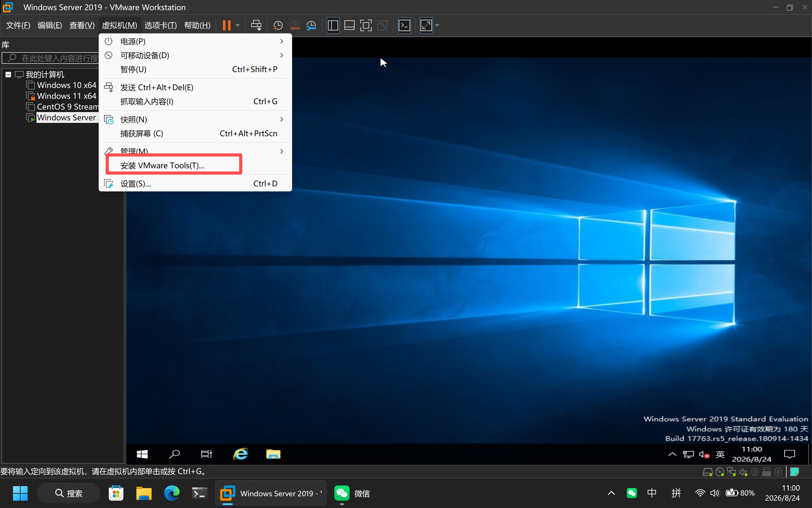Open the guest Windows Start menu
Image resolution: width=812 pixels, height=508 pixels.
(x=142, y=454)
